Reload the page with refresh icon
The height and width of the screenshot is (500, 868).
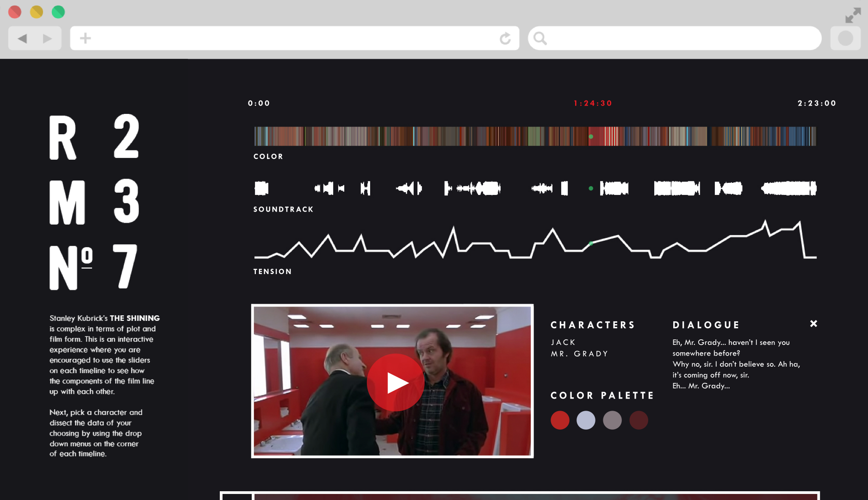point(505,38)
